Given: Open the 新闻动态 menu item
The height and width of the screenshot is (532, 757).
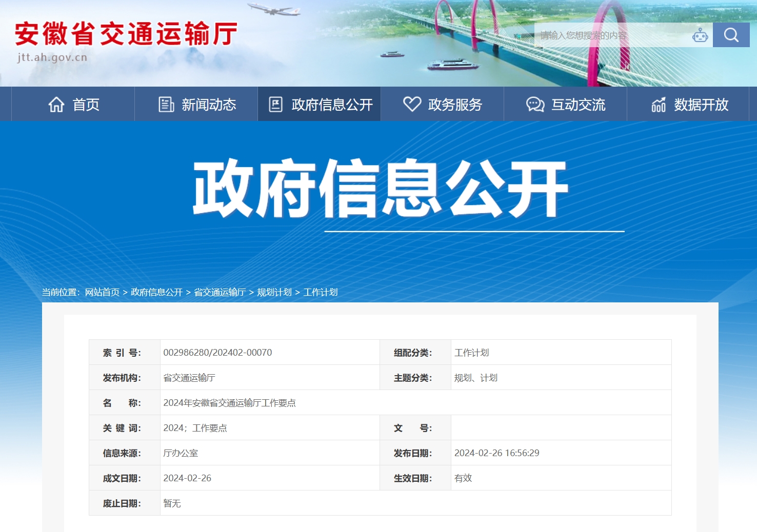Looking at the screenshot, I should [196, 104].
